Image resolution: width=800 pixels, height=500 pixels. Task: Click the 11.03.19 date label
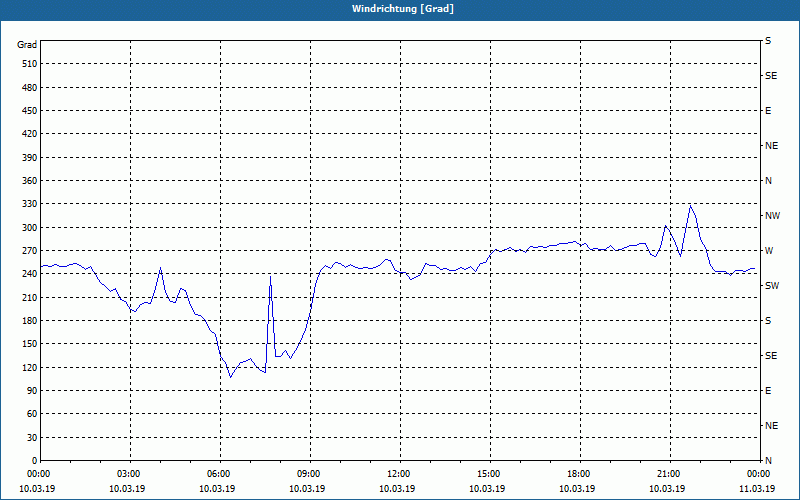(757, 489)
